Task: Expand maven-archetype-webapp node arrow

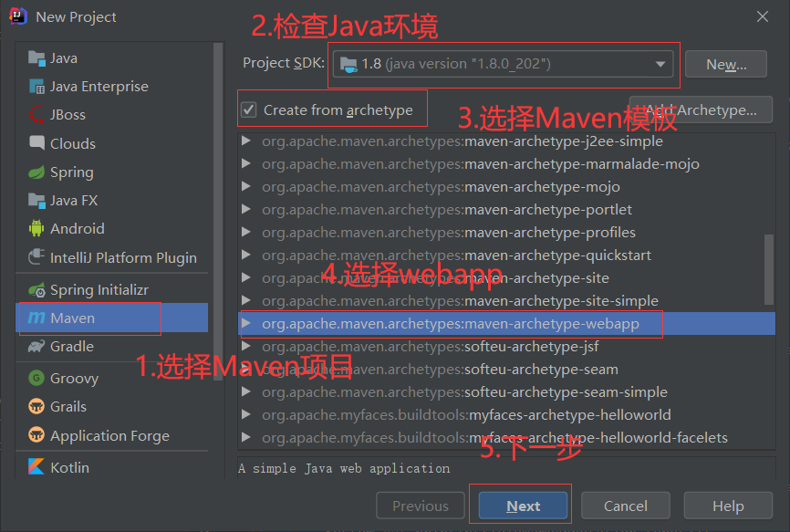Action: pyautogui.click(x=246, y=323)
